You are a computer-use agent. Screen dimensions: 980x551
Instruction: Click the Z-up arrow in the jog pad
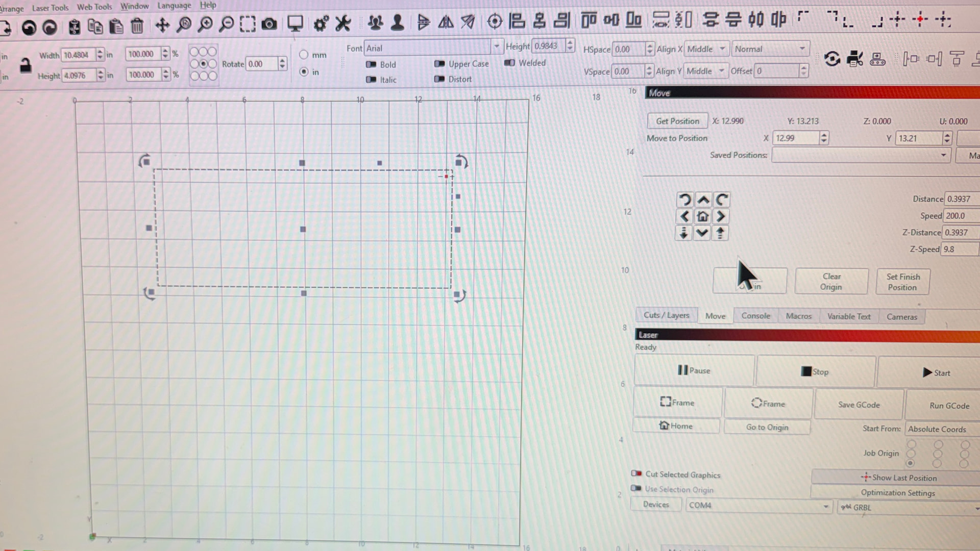[720, 233]
